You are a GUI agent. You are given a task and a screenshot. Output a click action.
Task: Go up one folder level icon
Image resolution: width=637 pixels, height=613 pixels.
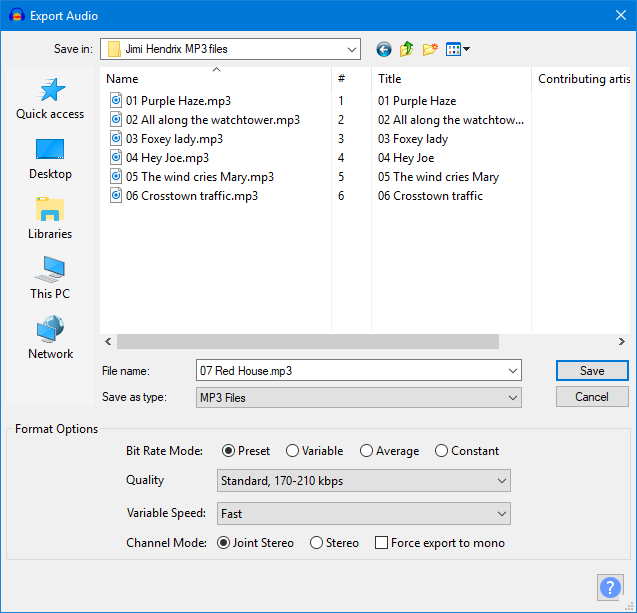406,49
